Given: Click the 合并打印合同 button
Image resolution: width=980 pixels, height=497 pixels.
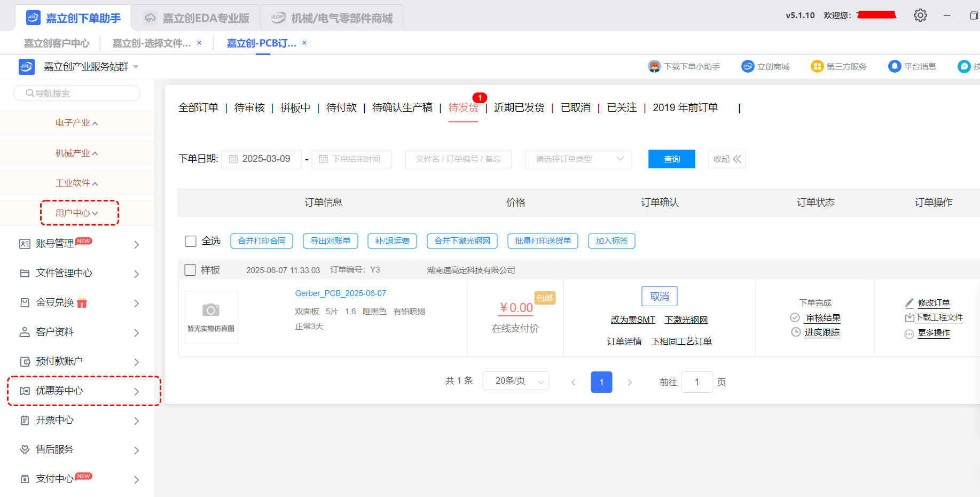Looking at the screenshot, I should (262, 241).
